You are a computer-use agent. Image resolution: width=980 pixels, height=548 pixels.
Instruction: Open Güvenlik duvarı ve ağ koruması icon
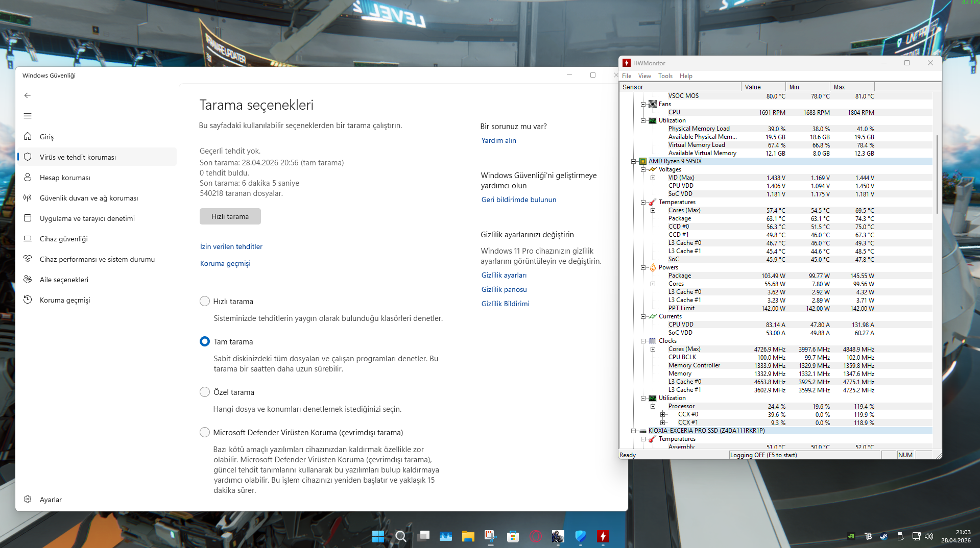pyautogui.click(x=28, y=197)
